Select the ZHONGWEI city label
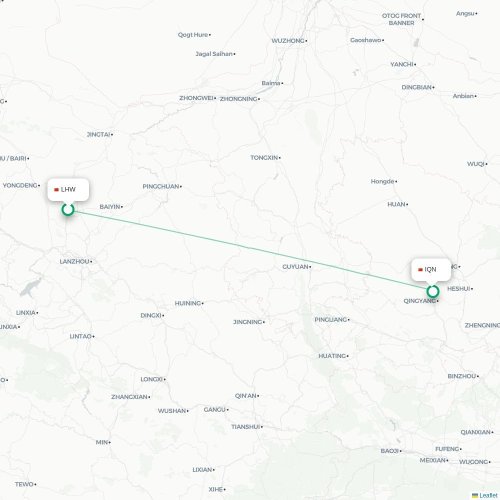The width and height of the screenshot is (500, 500). point(196,98)
